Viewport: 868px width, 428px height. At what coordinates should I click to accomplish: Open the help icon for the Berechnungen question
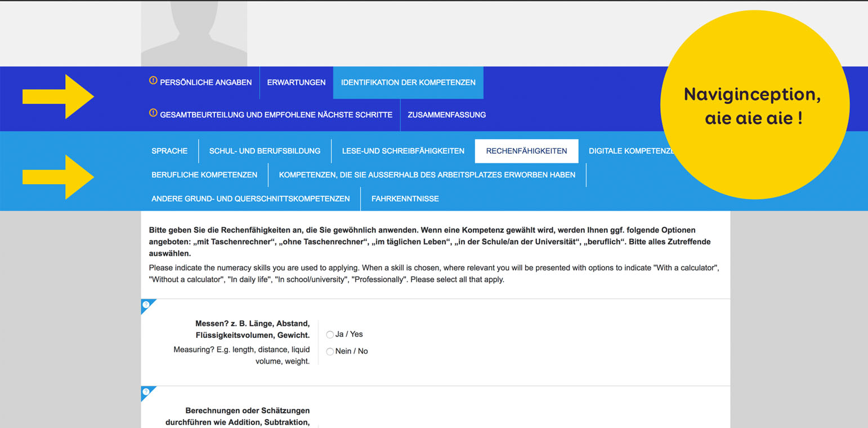[x=145, y=393]
